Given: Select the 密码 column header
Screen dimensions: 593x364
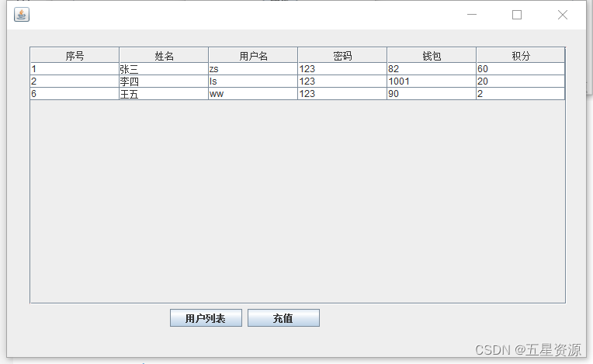Looking at the screenshot, I should [x=342, y=56].
